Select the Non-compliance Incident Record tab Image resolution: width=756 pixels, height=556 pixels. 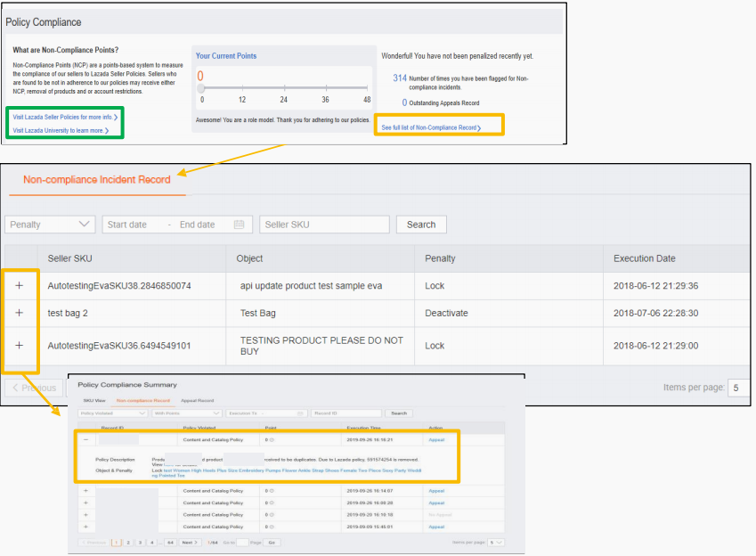point(96,180)
